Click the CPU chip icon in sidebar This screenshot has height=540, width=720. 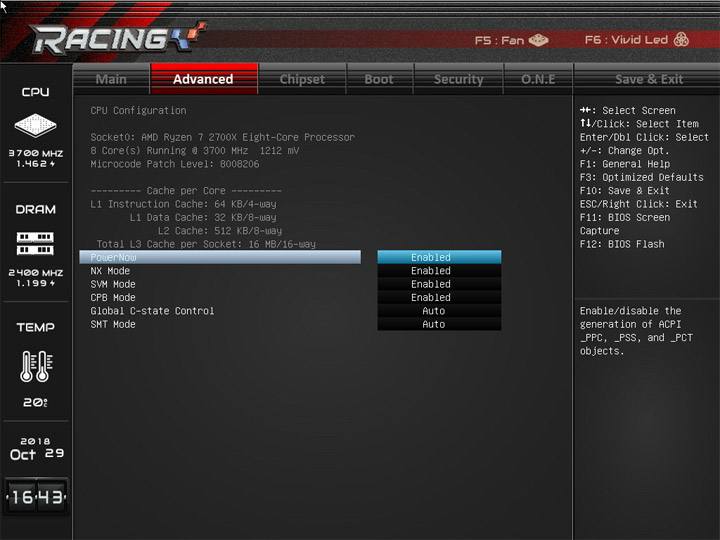(35, 125)
